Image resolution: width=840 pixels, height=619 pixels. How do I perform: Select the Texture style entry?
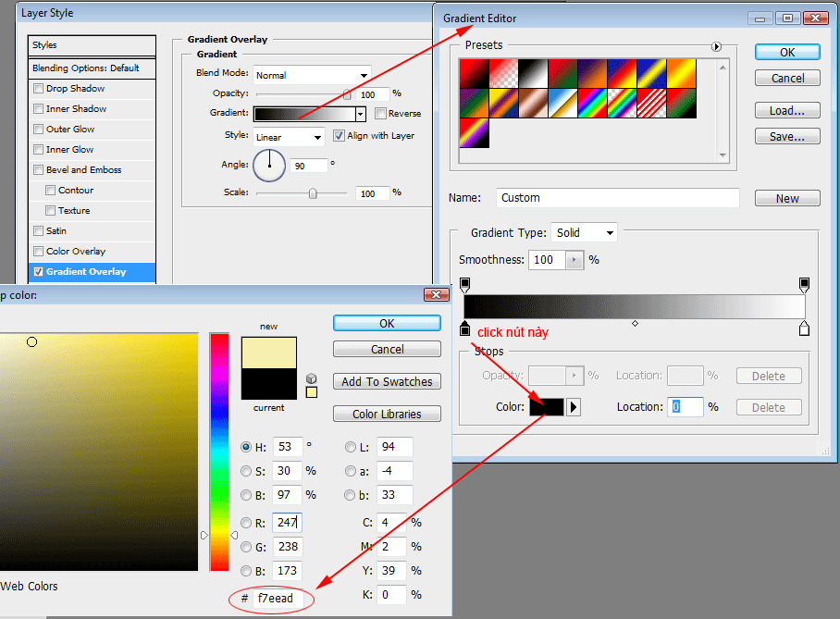coord(92,211)
